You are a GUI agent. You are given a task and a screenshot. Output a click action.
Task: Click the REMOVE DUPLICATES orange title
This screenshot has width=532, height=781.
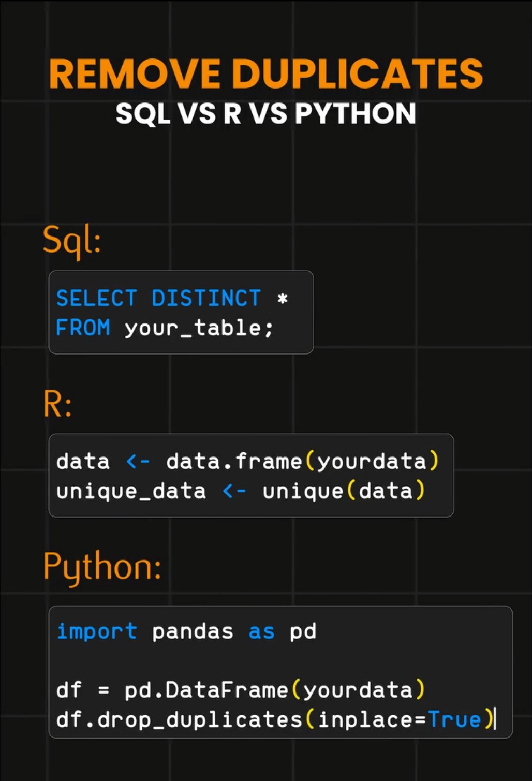(265, 73)
